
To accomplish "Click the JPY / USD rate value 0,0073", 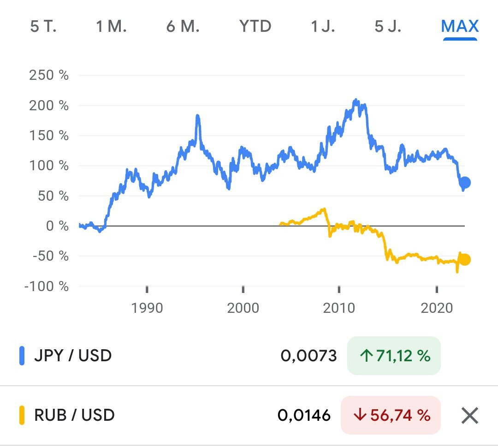I will (x=308, y=356).
